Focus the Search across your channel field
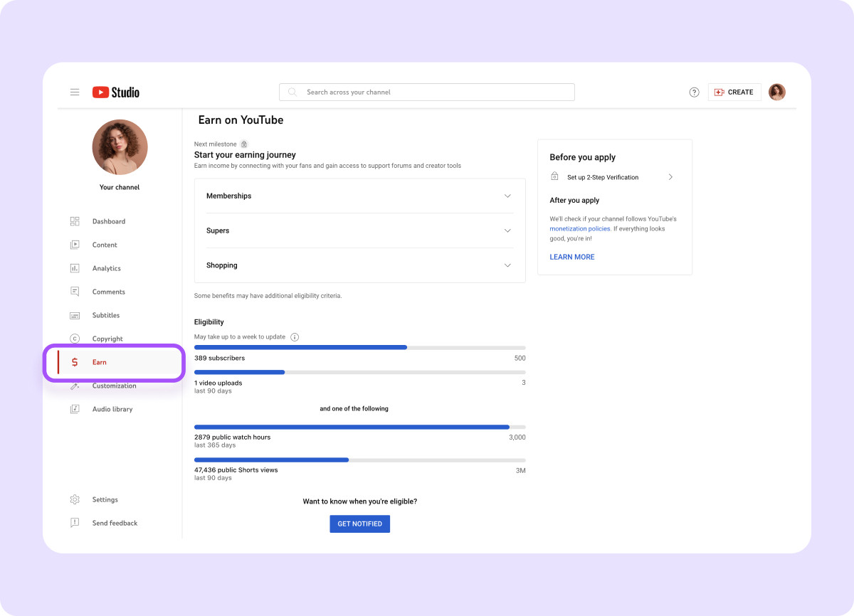Screen dimensions: 854x616 pyautogui.click(x=427, y=92)
